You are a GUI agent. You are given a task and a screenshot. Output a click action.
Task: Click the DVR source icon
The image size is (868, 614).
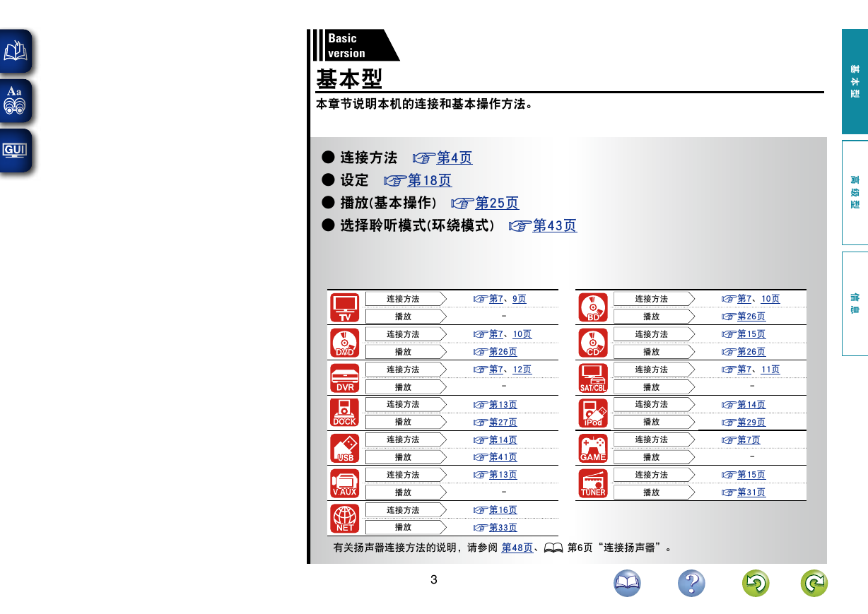pos(344,378)
